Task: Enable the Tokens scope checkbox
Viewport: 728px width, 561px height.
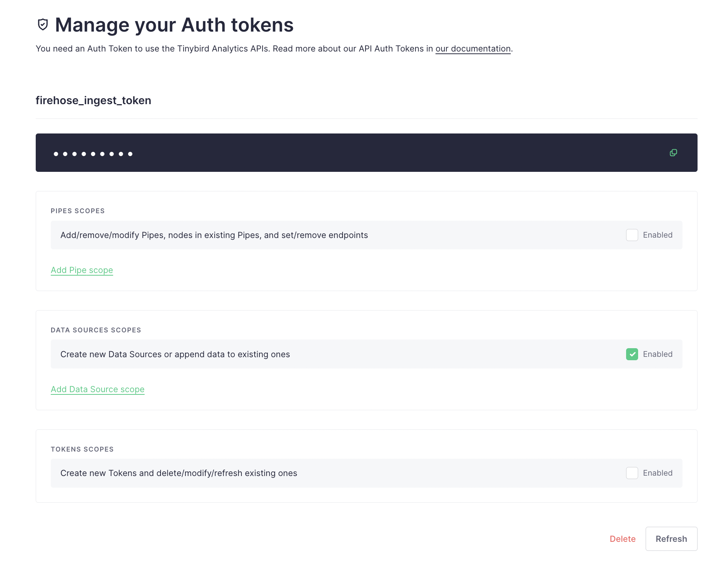Action: coord(632,473)
